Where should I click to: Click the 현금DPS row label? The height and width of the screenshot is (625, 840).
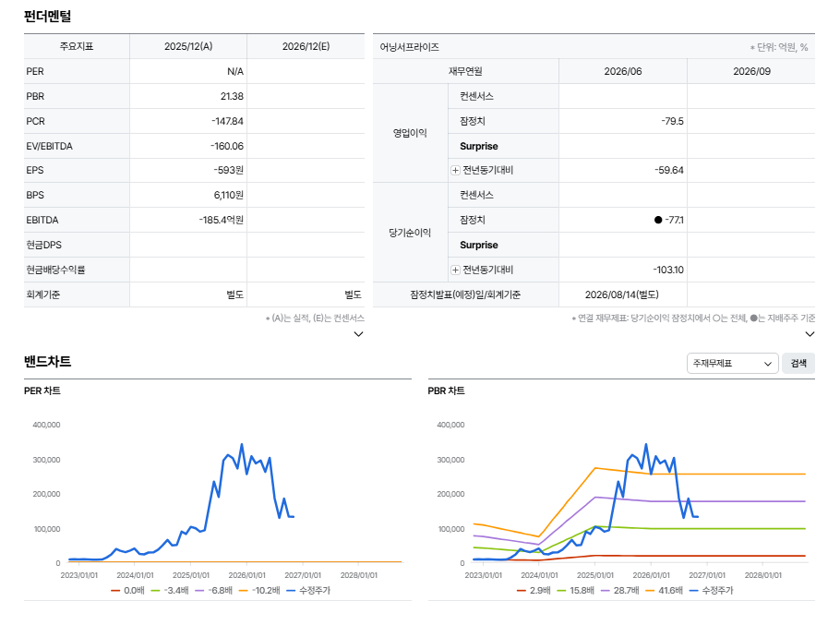pyautogui.click(x=44, y=246)
